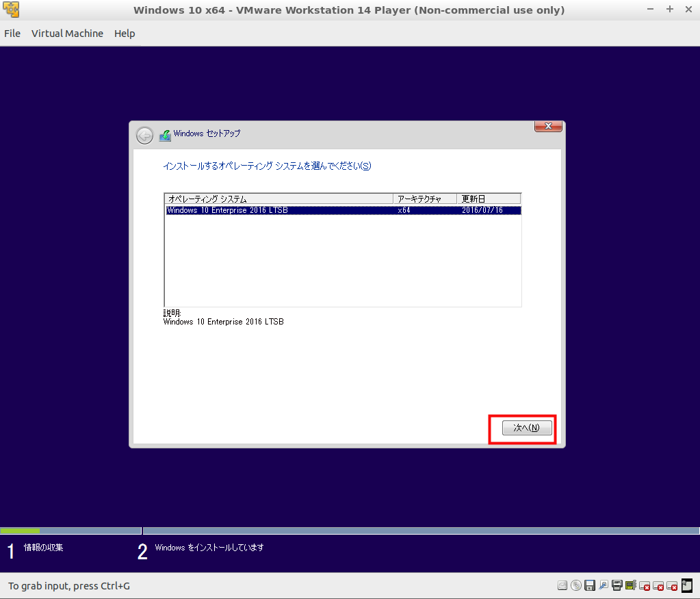Click the CD/DVD drive status icon
700x599 pixels.
pos(576,585)
